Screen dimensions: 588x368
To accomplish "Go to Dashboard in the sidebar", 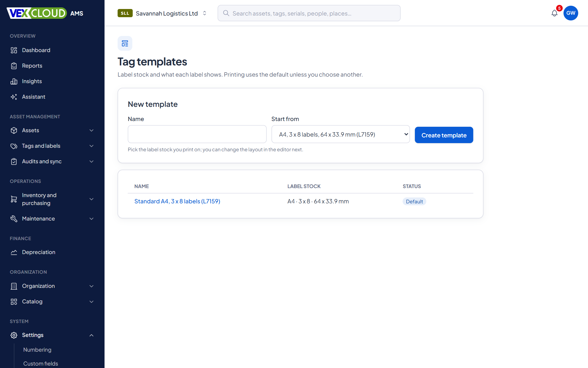I will click(52, 50).
